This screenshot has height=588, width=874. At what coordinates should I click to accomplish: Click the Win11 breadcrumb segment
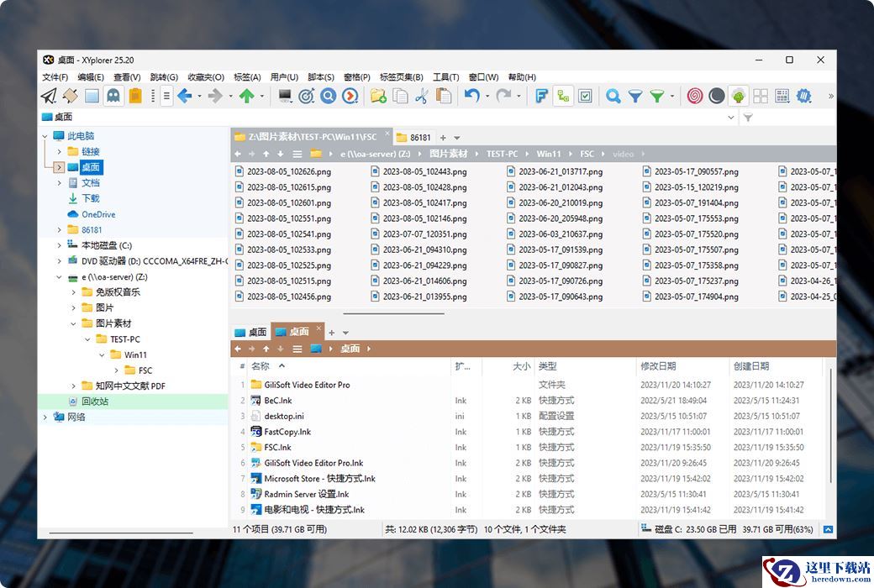pyautogui.click(x=549, y=155)
